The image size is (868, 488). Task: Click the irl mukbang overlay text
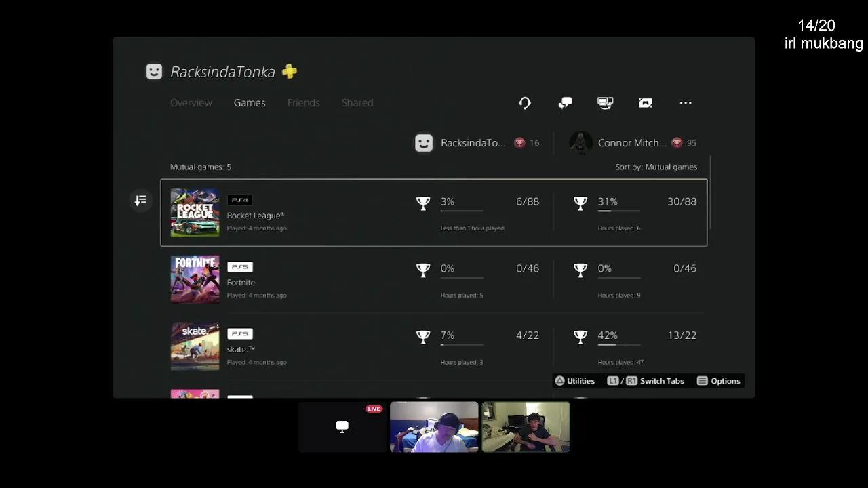click(823, 43)
